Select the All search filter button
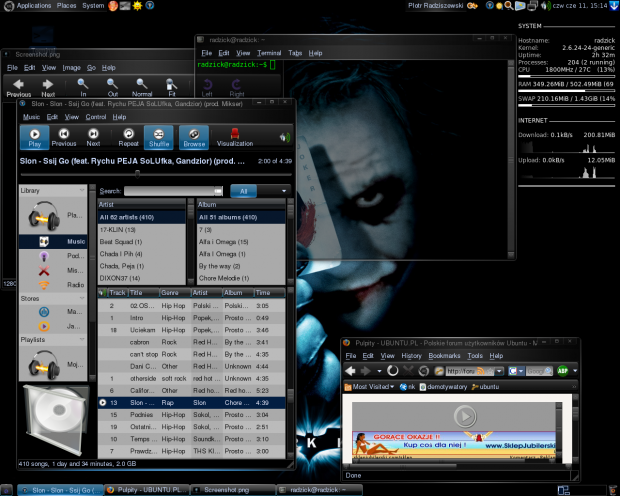The width and height of the screenshot is (620, 496). (244, 191)
